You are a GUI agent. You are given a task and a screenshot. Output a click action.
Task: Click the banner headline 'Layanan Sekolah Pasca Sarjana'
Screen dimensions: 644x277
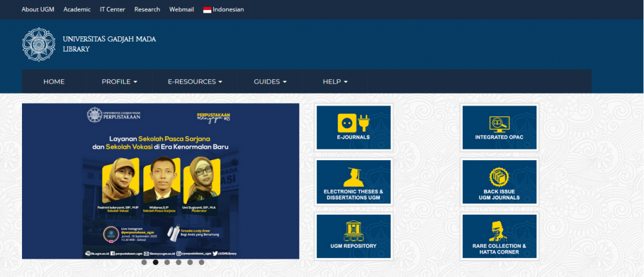(x=160, y=138)
